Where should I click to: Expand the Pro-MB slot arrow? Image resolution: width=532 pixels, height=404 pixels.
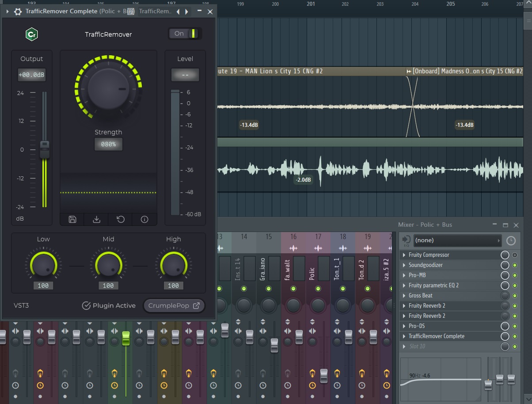404,275
